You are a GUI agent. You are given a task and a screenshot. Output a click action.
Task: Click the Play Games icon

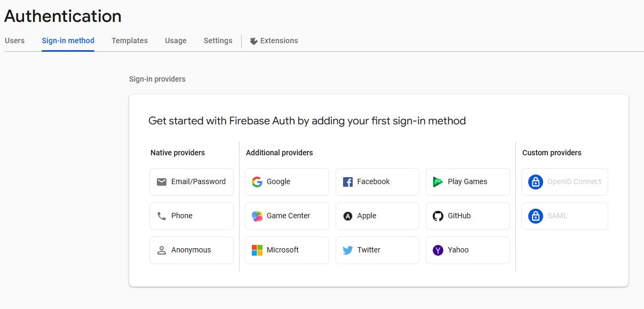tap(438, 182)
